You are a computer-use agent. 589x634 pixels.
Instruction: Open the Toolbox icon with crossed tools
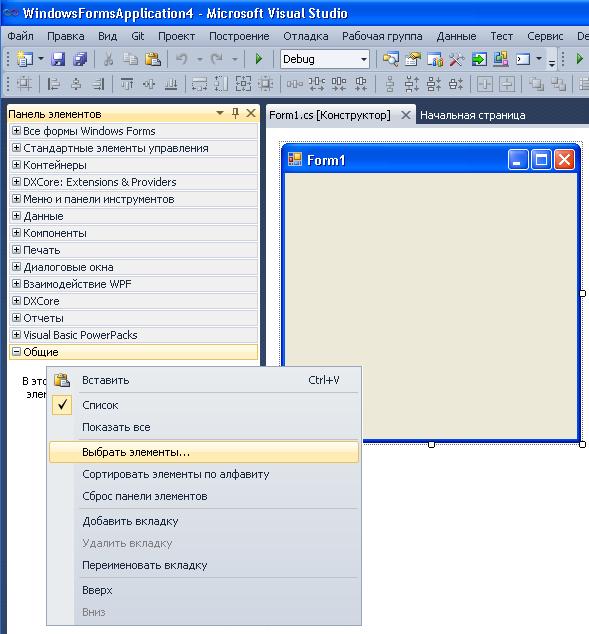tap(457, 59)
